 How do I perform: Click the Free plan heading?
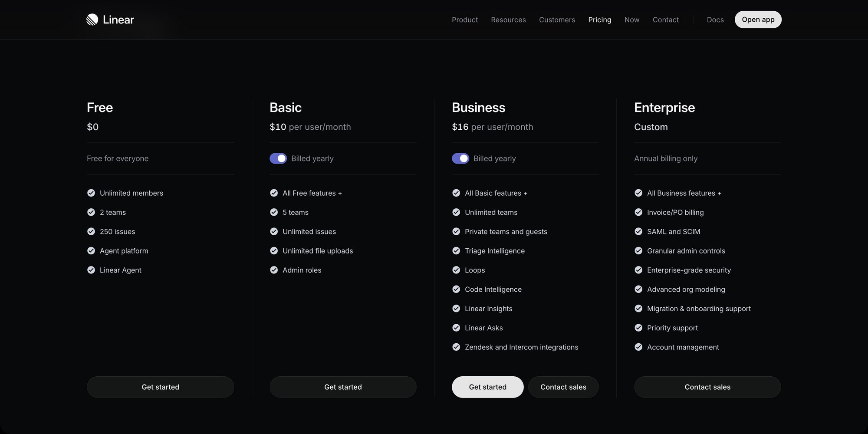pos(100,107)
